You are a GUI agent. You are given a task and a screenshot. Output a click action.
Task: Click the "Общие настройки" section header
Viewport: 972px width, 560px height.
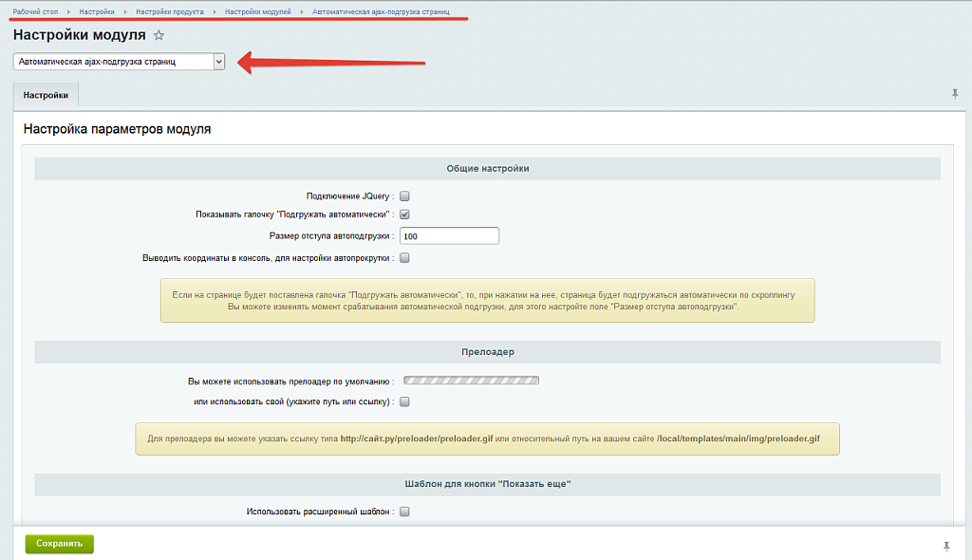click(x=487, y=168)
